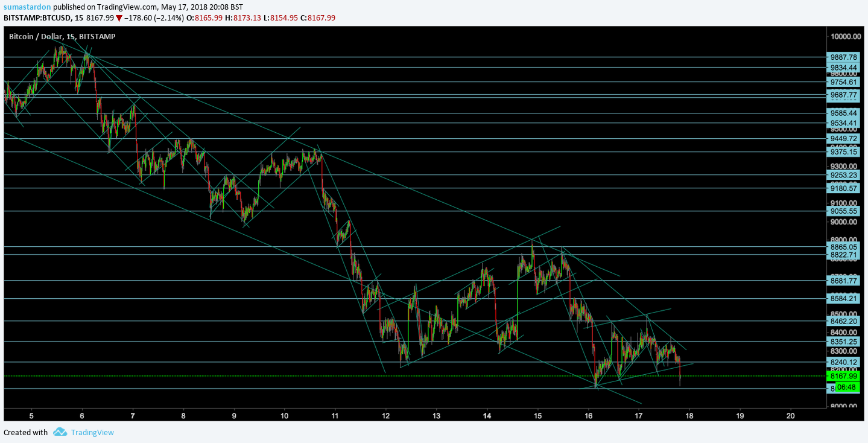This screenshot has width=868, height=443.
Task: Select the 9449.72 price level label
Action: (x=844, y=138)
